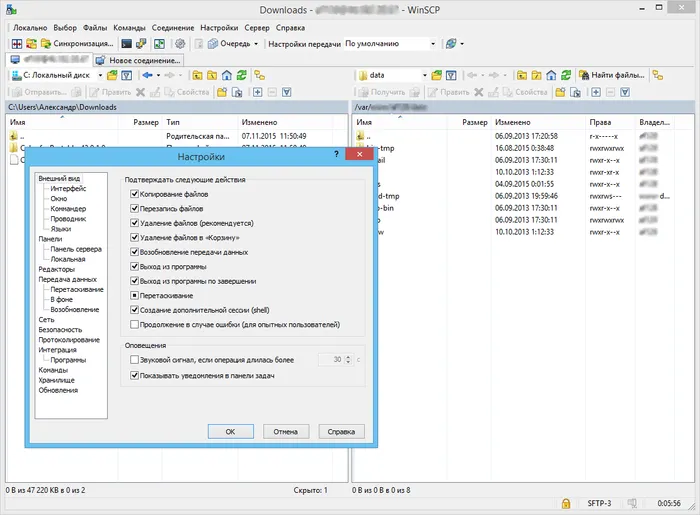
Task: Create new folder in local panel
Action: point(222,92)
